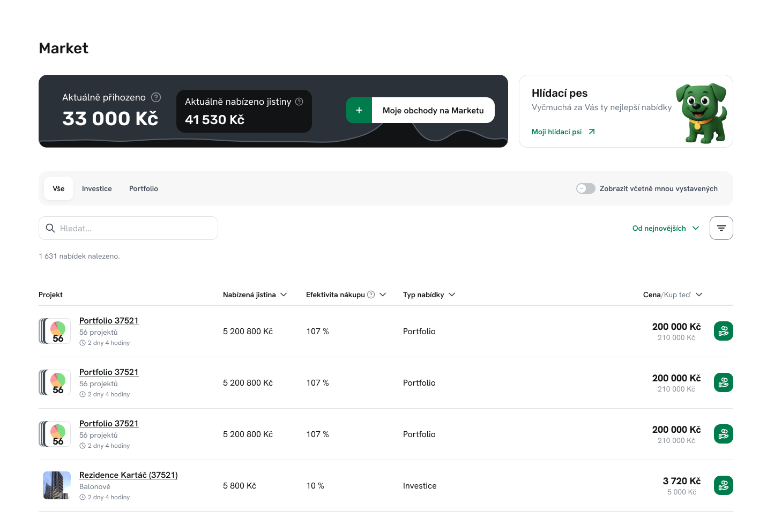
Task: Click the watchdog mascot image
Action: tap(699, 110)
